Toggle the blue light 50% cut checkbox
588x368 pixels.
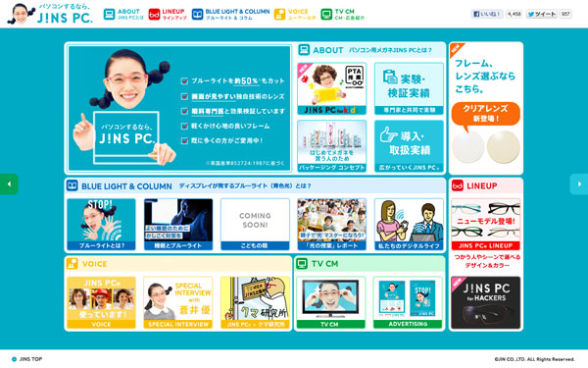(x=184, y=80)
